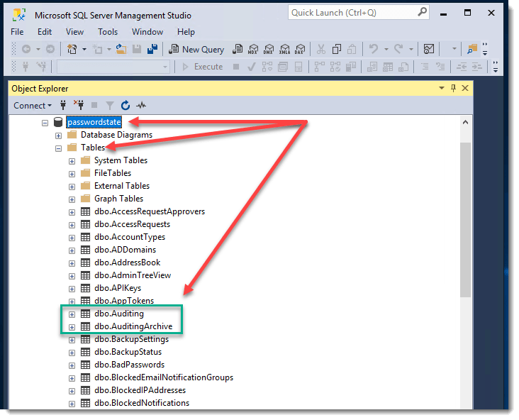The height and width of the screenshot is (420, 519).
Task: Click the Cut scissors icon
Action: click(x=320, y=50)
